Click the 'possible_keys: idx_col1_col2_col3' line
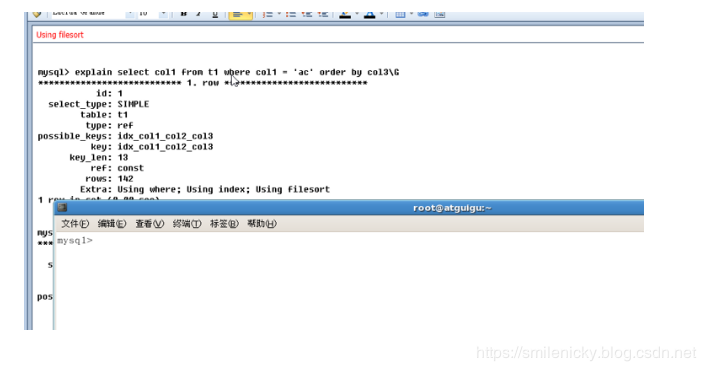This screenshot has height=371, width=706. (125, 136)
